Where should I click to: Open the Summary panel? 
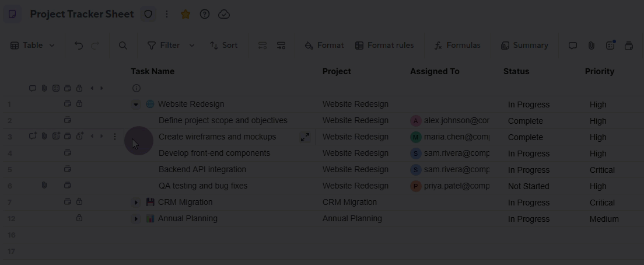(x=524, y=45)
